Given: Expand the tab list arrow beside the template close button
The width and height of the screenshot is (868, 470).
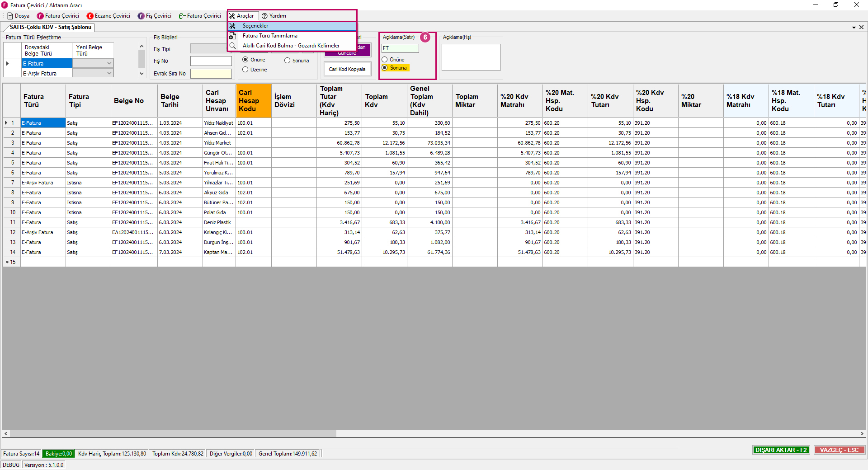Looking at the screenshot, I should pos(854,28).
